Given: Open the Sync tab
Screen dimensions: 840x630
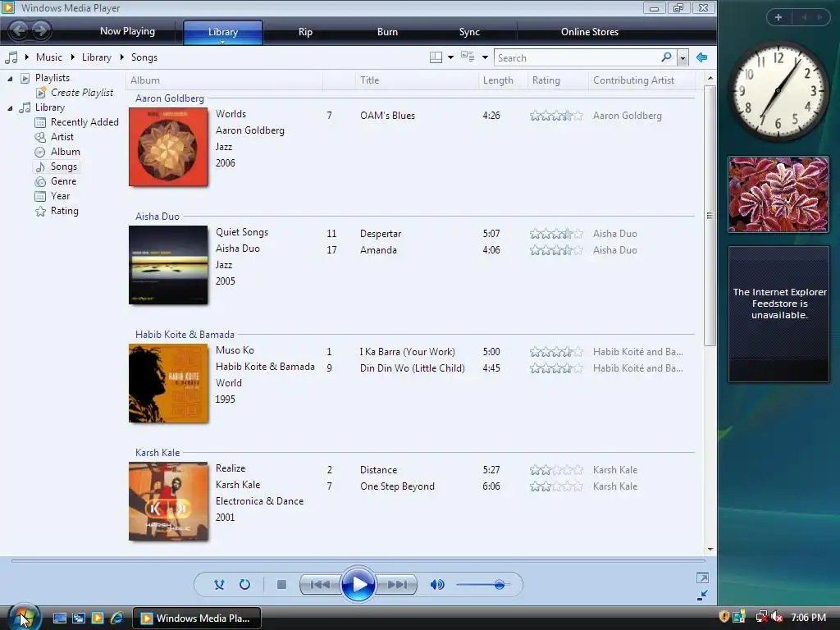Looking at the screenshot, I should (x=469, y=32).
